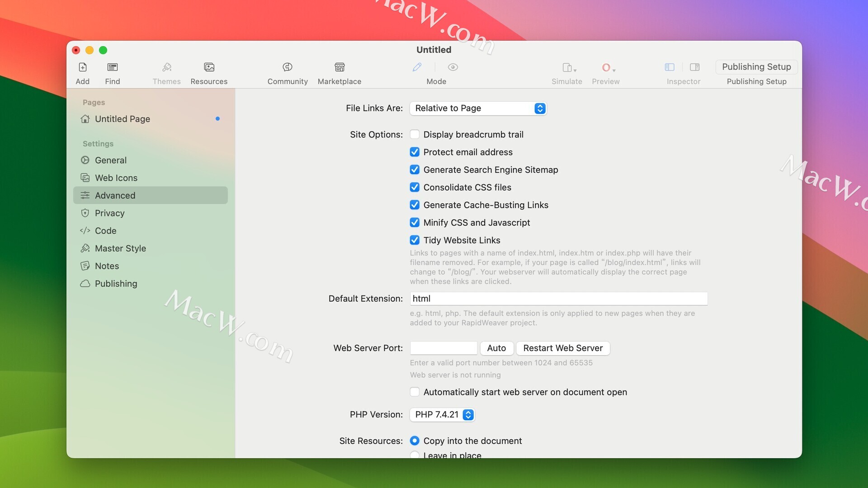Open Privacy settings section
Image resolution: width=868 pixels, height=488 pixels.
[151, 213]
